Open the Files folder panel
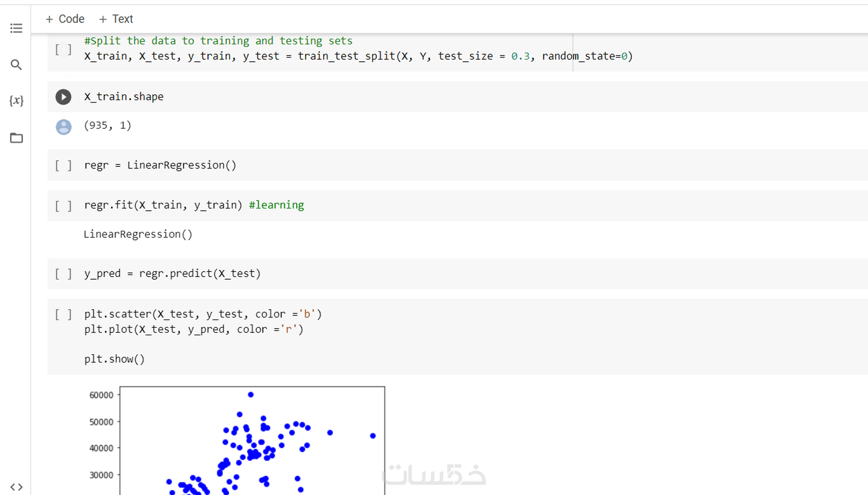 [16, 138]
